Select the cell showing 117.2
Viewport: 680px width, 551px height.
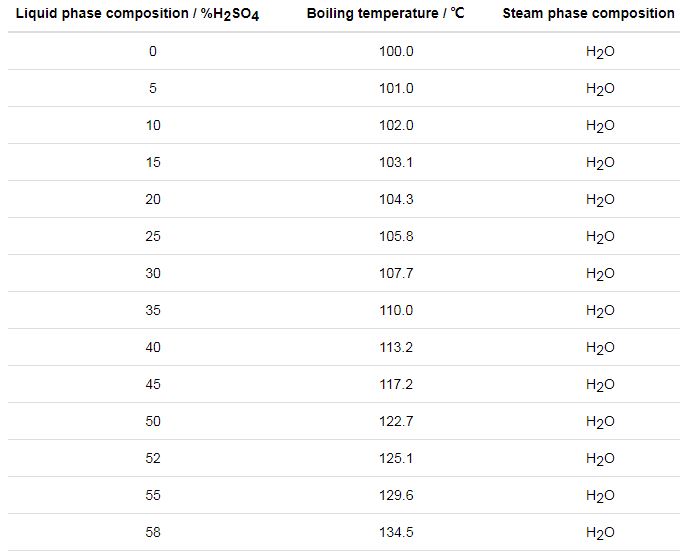coord(396,385)
